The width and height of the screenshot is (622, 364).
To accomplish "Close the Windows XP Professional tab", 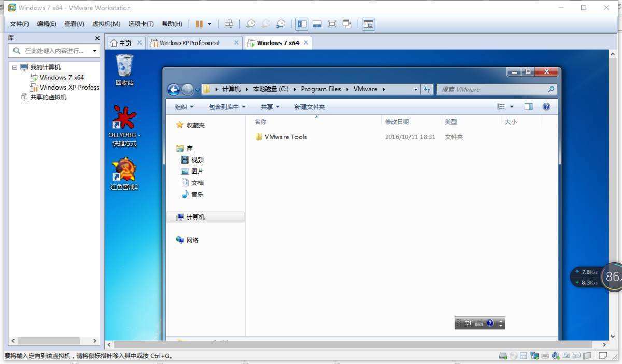I will click(x=236, y=42).
